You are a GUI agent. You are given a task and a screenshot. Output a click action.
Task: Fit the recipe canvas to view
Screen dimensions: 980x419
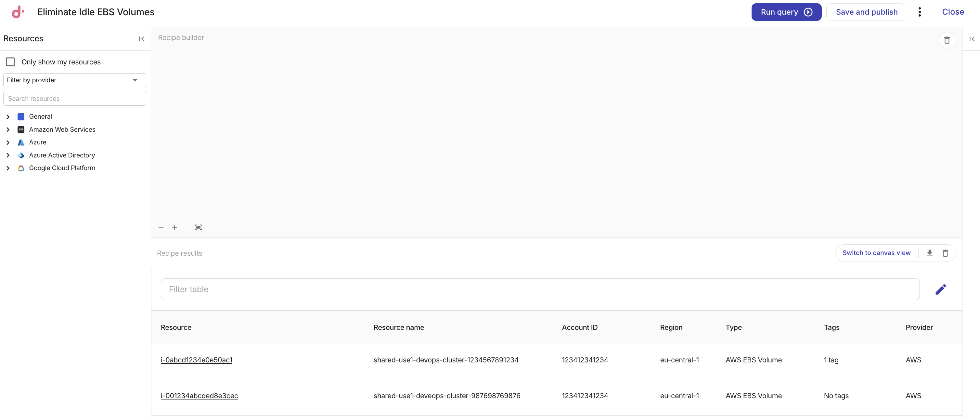pos(198,227)
